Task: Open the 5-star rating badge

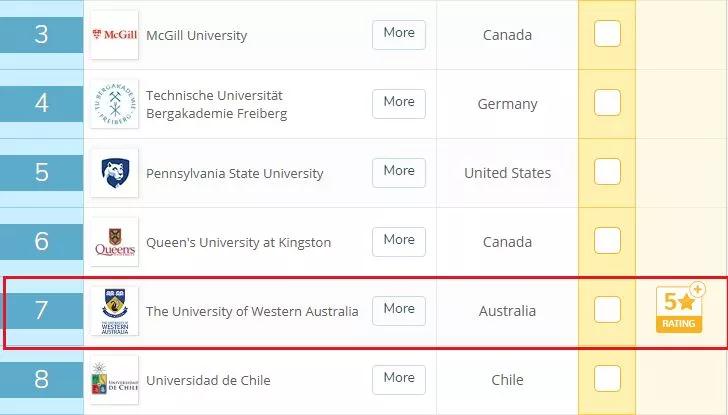Action: click(680, 309)
